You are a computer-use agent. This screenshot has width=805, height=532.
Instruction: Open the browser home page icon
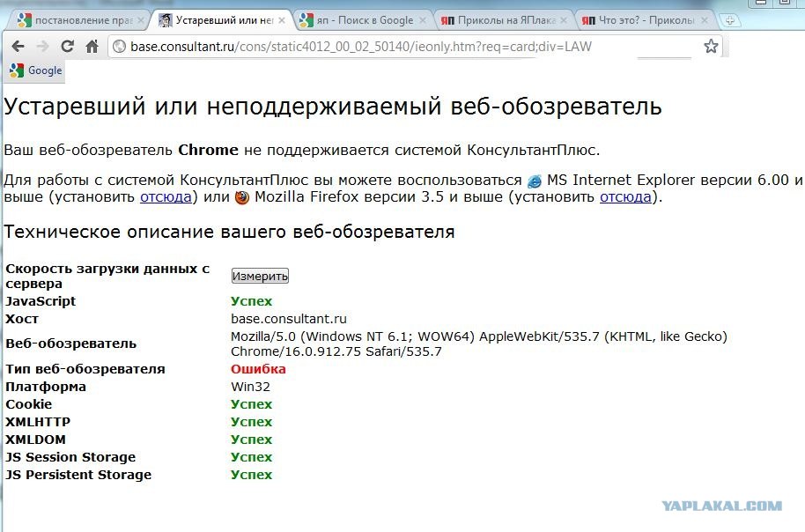(92, 47)
